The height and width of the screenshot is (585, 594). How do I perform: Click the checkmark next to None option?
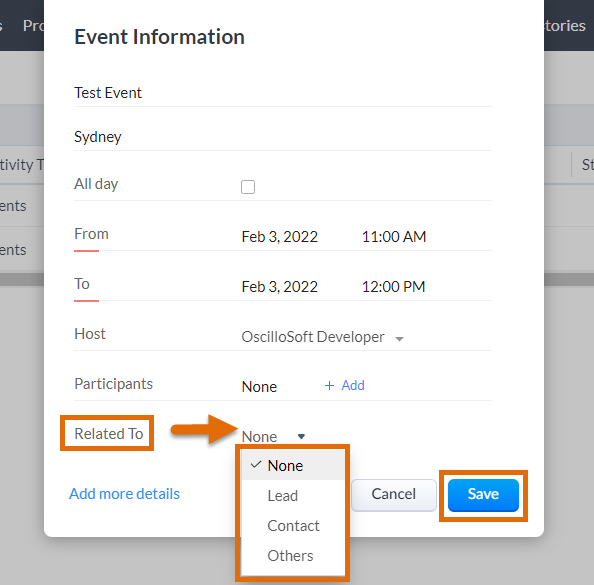[256, 465]
